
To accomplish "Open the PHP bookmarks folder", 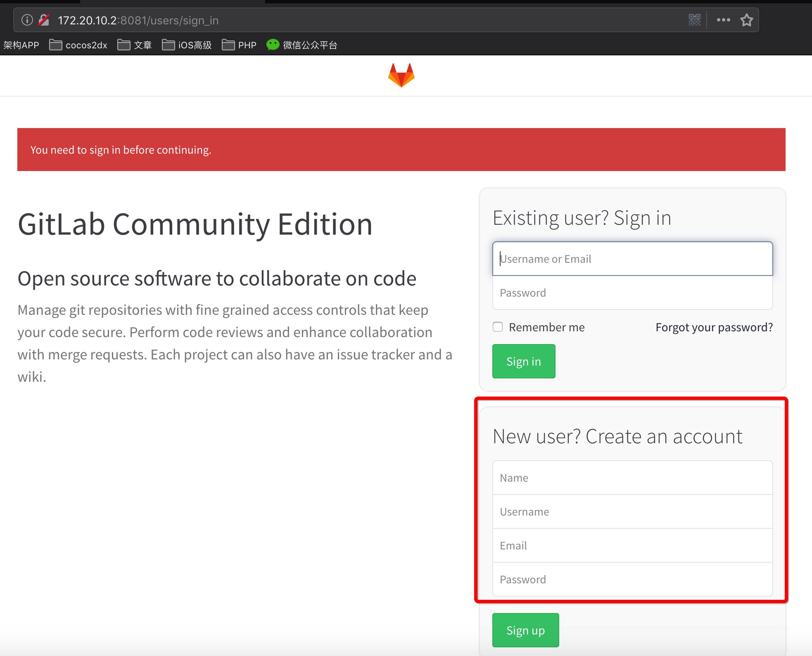I will click(239, 45).
